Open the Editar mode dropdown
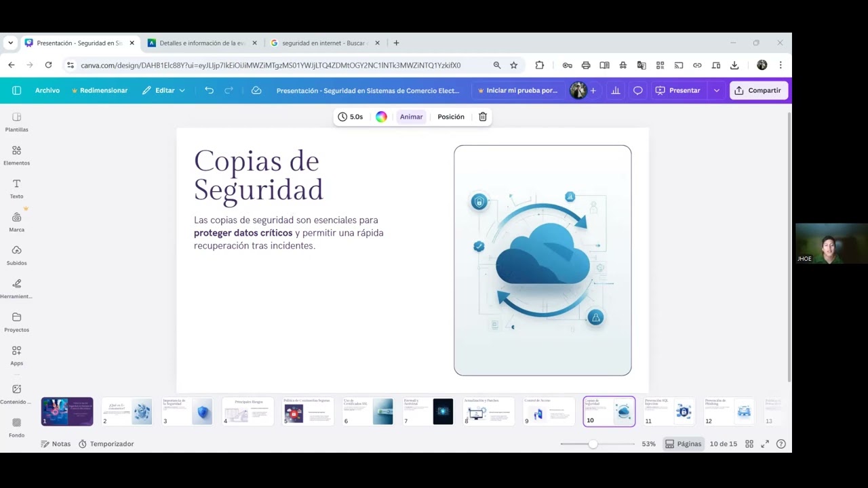Viewport: 868px width, 488px height. point(163,90)
